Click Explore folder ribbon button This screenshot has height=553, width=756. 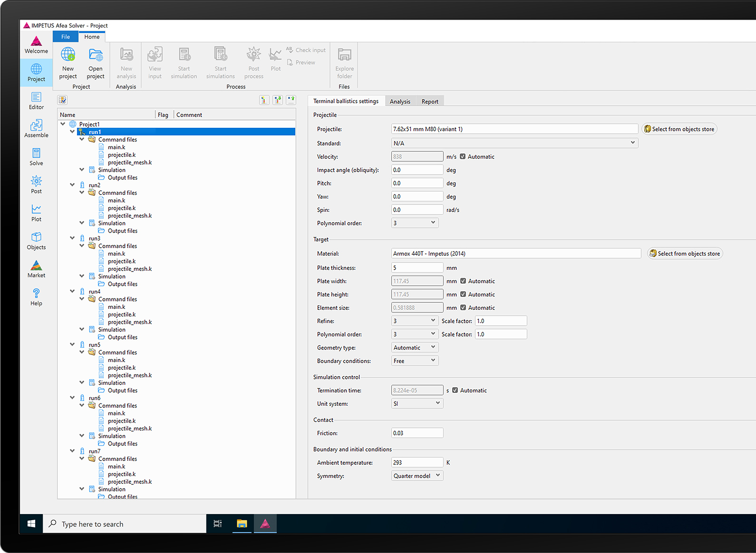[345, 63]
